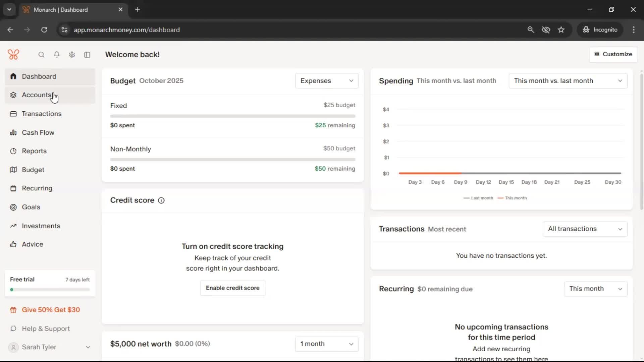Viewport: 644px width, 362px height.
Task: Go to Cash Flow in sidebar
Action: click(38, 132)
